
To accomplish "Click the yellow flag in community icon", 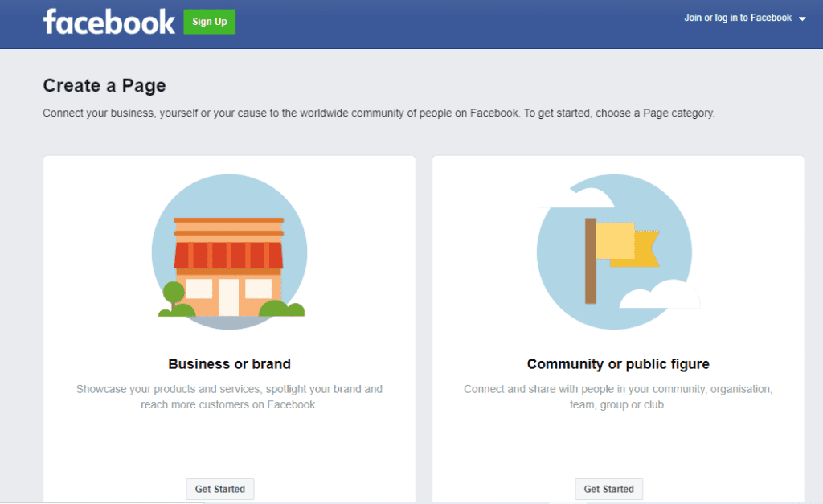I will [627, 244].
